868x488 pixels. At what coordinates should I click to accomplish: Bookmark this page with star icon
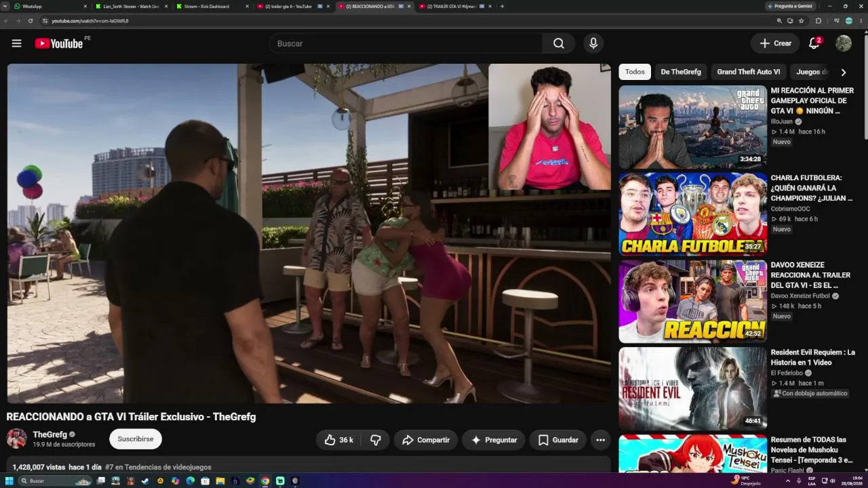coord(801,21)
